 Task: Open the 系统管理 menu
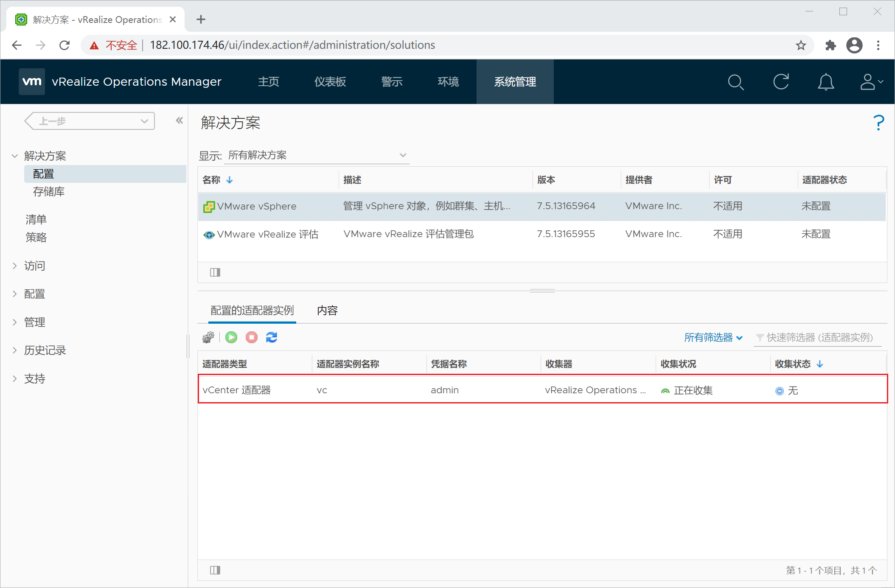pos(515,82)
